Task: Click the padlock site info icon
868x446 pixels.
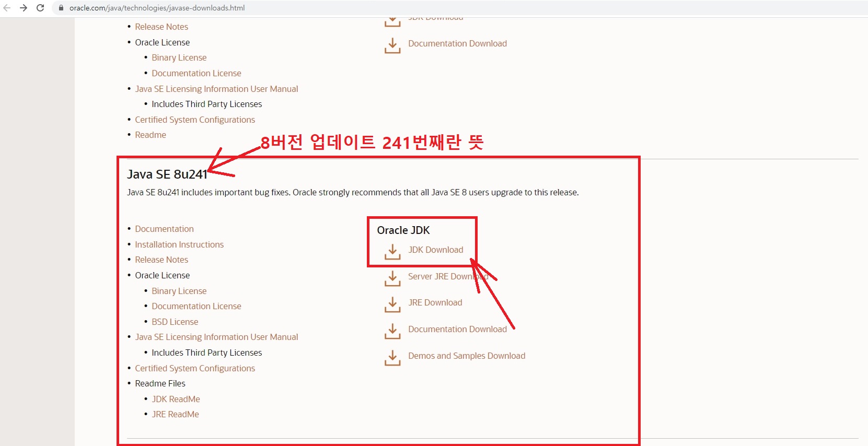Action: tap(61, 8)
